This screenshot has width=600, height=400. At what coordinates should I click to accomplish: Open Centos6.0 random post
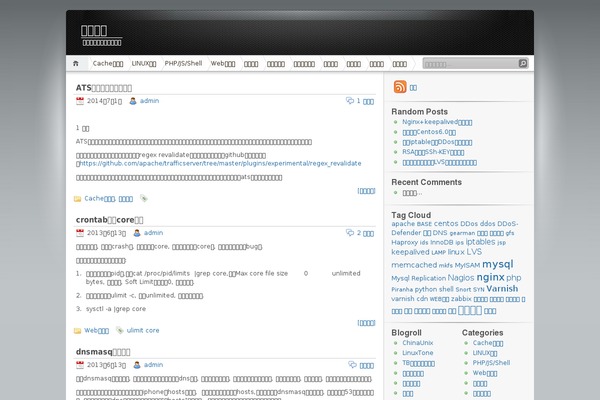pos(429,132)
